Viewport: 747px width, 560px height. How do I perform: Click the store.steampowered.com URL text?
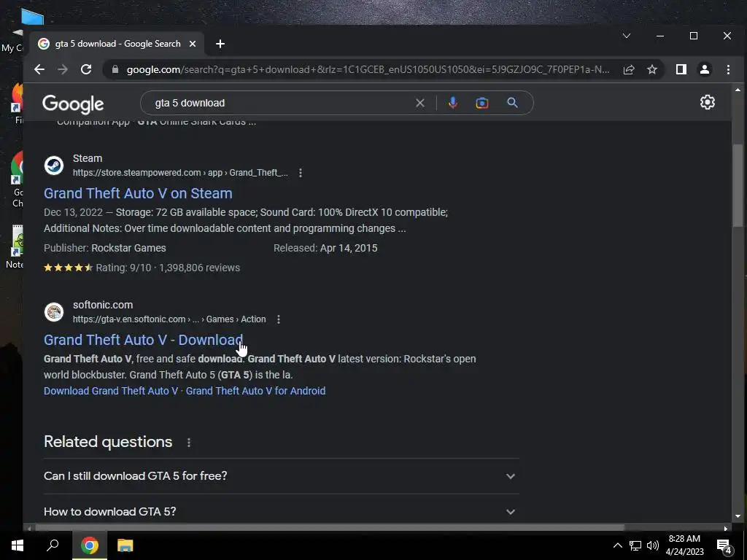[180, 173]
